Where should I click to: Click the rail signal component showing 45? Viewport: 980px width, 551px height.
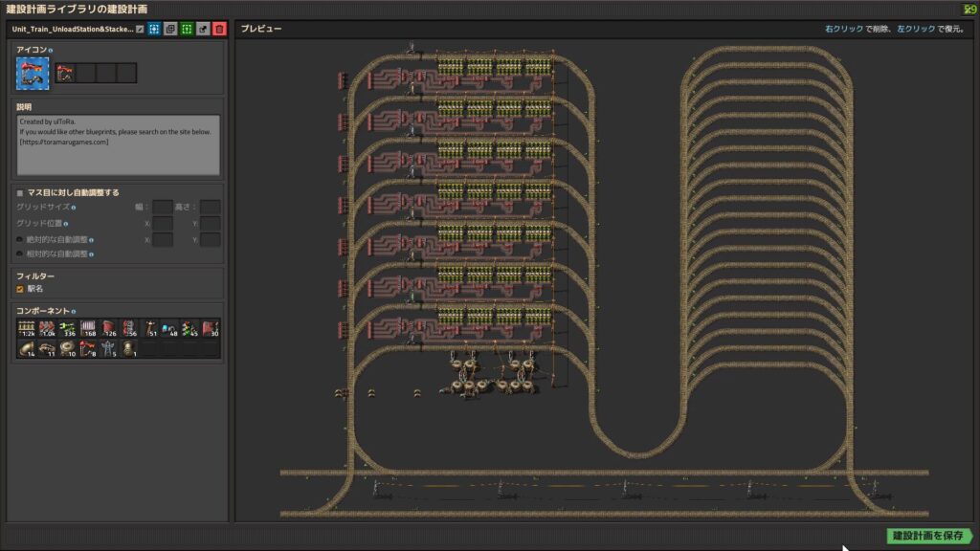(x=190, y=329)
